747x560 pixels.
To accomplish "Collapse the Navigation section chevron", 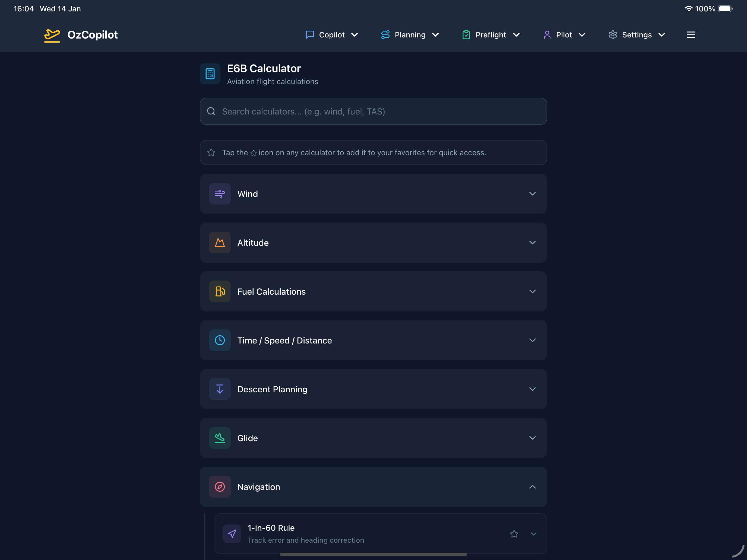I will [x=532, y=487].
